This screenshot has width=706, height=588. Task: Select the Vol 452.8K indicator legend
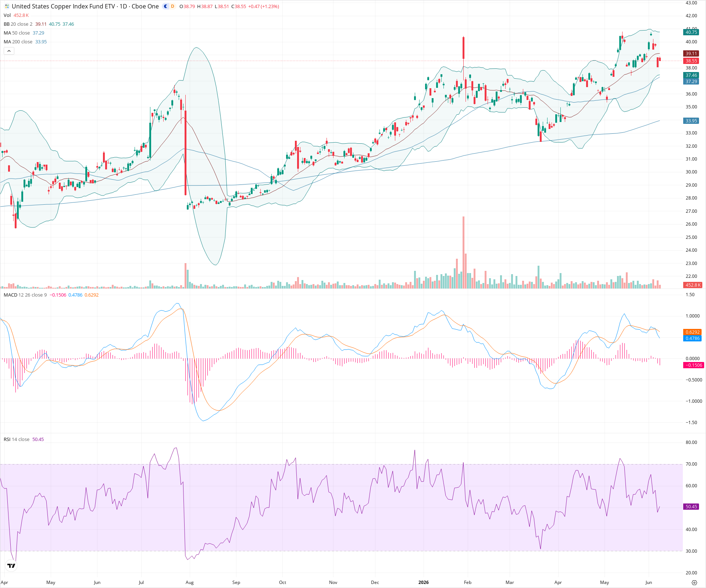[16, 15]
